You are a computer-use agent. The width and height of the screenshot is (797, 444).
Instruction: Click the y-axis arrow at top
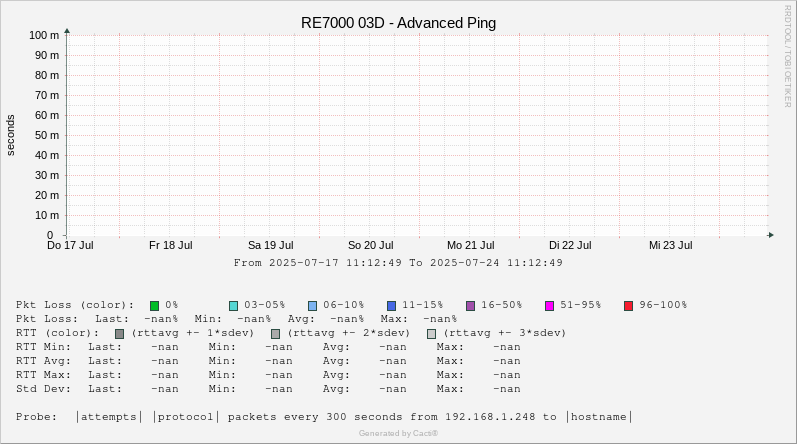click(x=67, y=31)
